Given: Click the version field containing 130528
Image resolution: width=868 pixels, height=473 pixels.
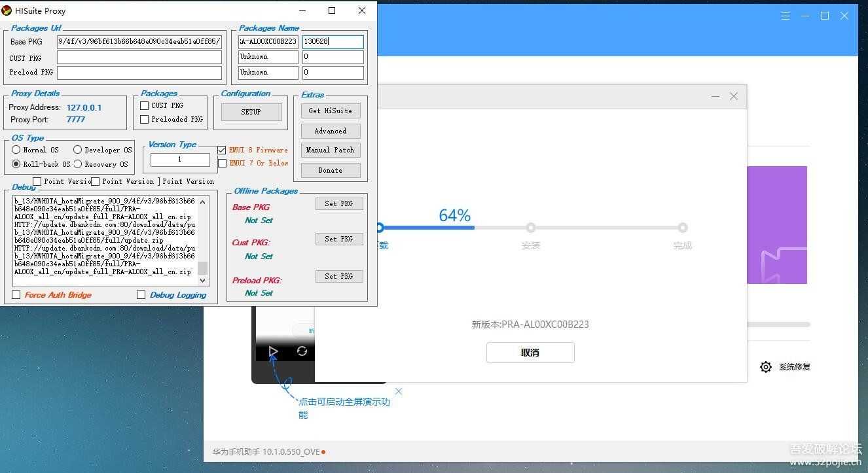Looking at the screenshot, I should 333,41.
